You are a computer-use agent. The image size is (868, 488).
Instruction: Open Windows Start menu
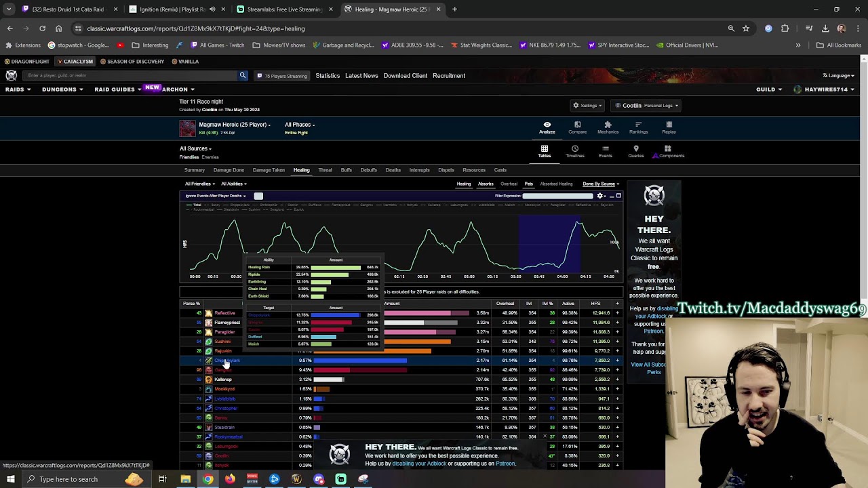click(x=10, y=479)
